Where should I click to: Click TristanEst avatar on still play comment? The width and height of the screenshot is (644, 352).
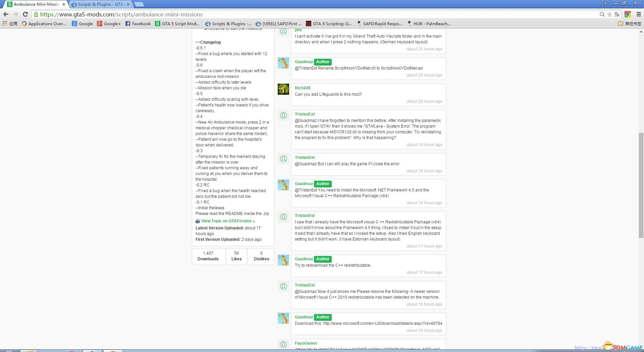click(x=283, y=159)
